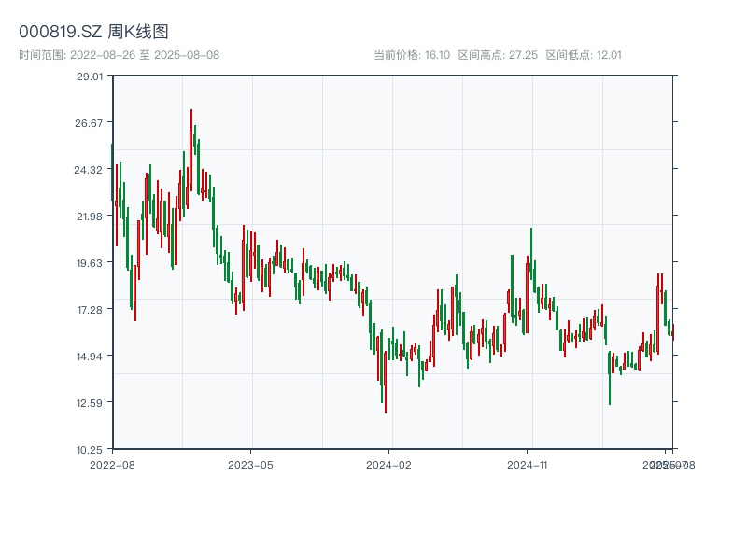Select the 2023-05 date axis label
747x560 pixels.
tap(250, 464)
